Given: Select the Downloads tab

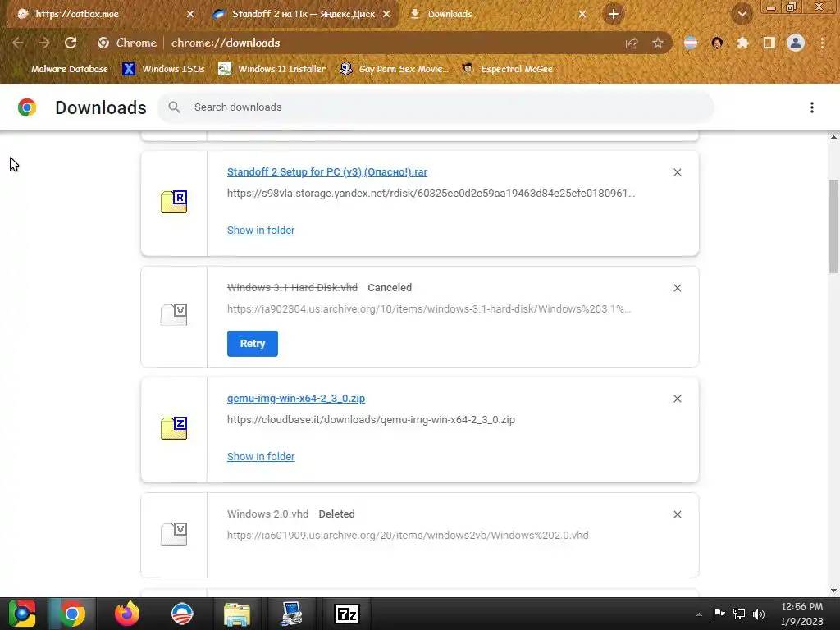Looking at the screenshot, I should click(498, 14).
